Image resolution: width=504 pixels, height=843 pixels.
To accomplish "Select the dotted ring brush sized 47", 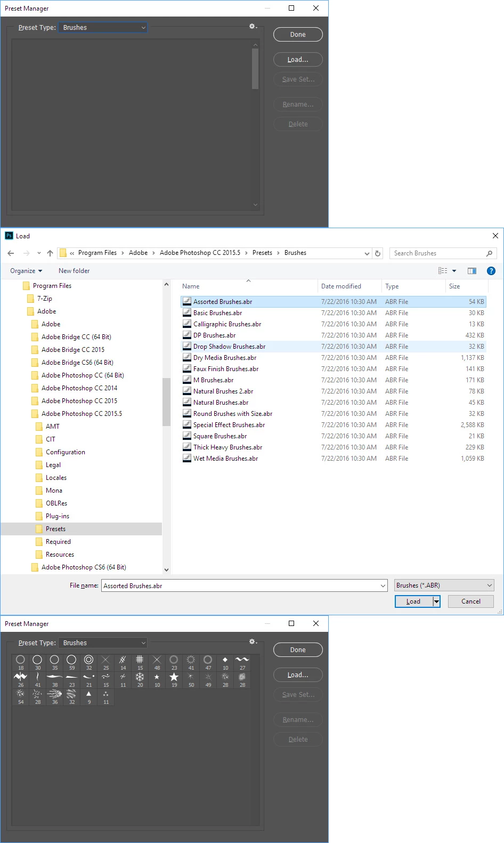I will point(208,663).
